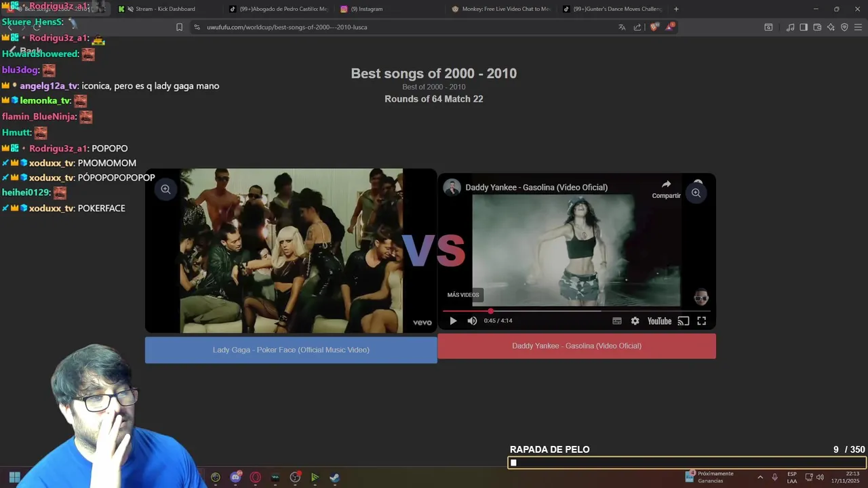Click chat username xoduxx_tv saying POKERFACE
Viewport: 868px width, 488px height.
52,208
